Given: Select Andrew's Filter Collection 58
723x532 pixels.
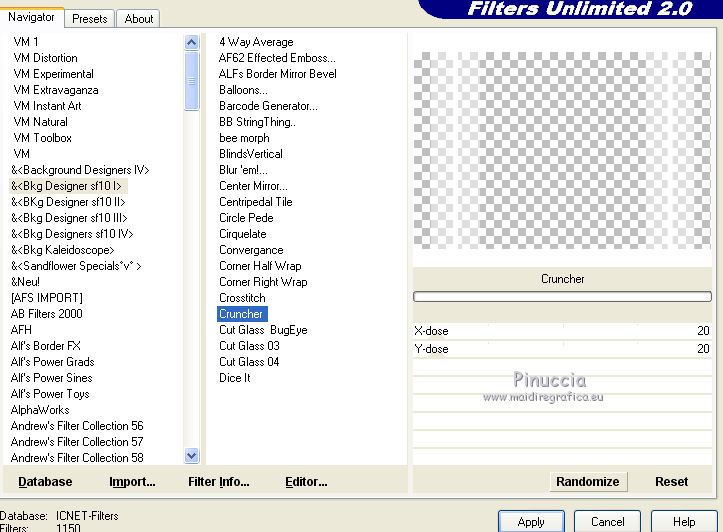Looking at the screenshot, I should pos(77,458).
